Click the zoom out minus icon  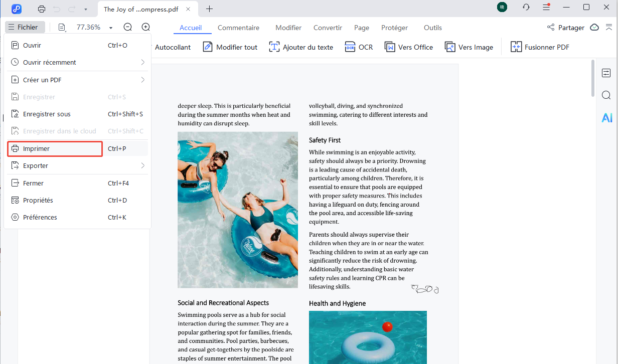[128, 28]
